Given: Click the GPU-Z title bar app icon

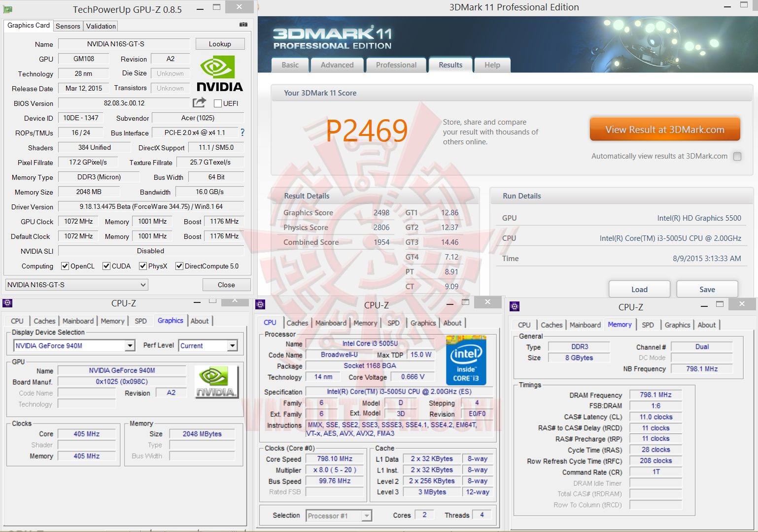Looking at the screenshot, I should [x=8, y=9].
